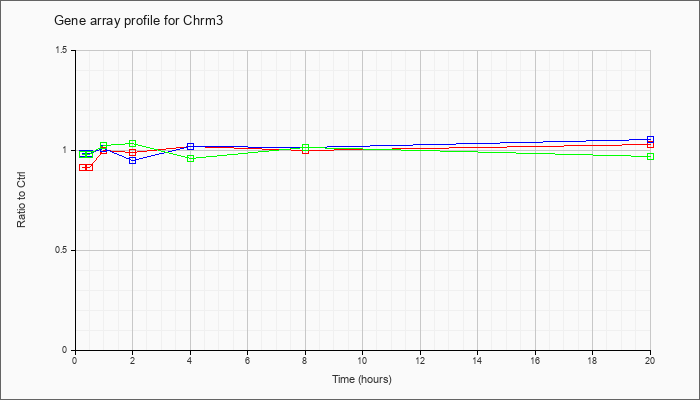
Task: Click the x-axis tick label 6
Action: coord(247,361)
